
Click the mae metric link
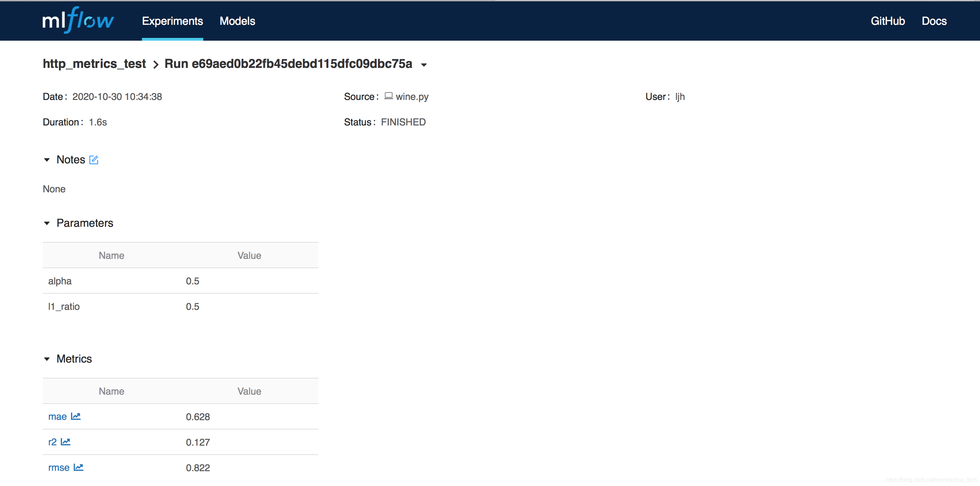(57, 416)
